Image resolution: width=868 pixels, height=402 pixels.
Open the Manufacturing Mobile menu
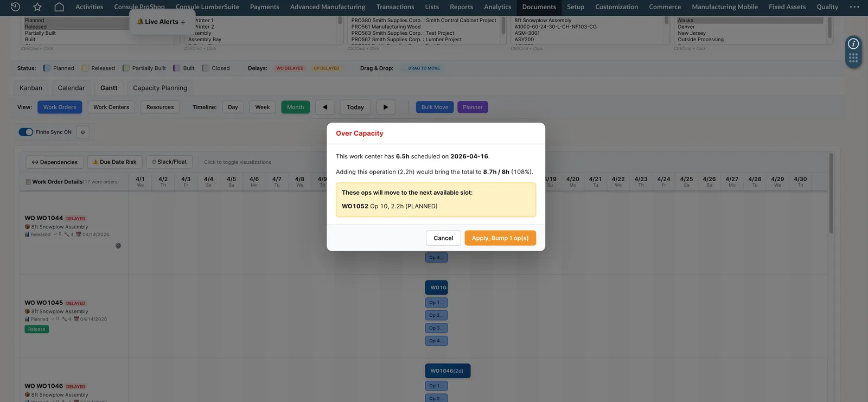(725, 7)
